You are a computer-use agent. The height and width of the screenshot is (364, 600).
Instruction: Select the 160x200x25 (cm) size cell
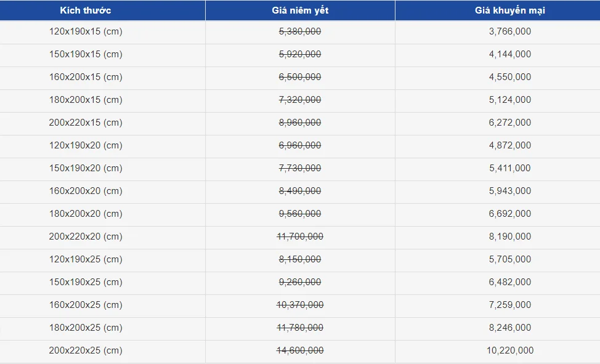(x=86, y=305)
